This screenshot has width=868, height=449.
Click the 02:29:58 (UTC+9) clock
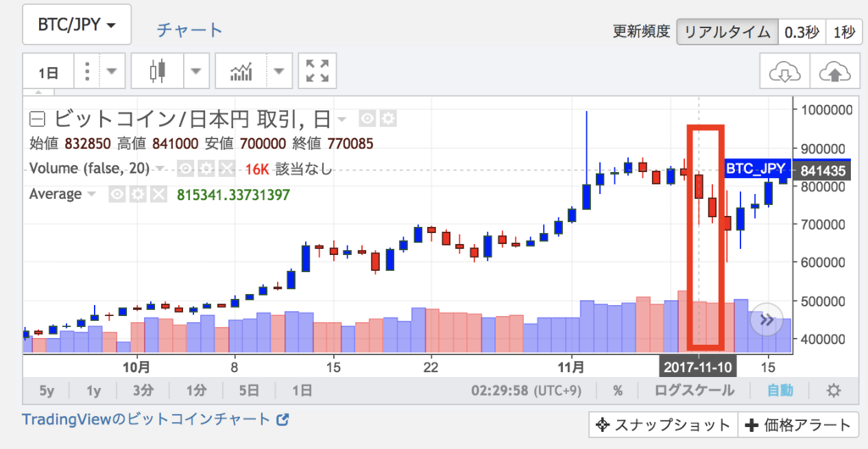[526, 391]
